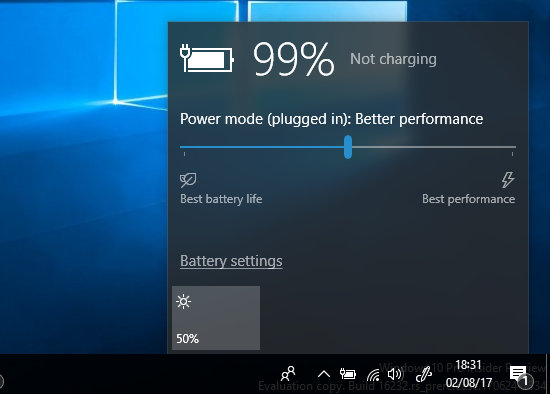Open the volume speaker tray icon
This screenshot has height=394, width=550.
coord(395,374)
